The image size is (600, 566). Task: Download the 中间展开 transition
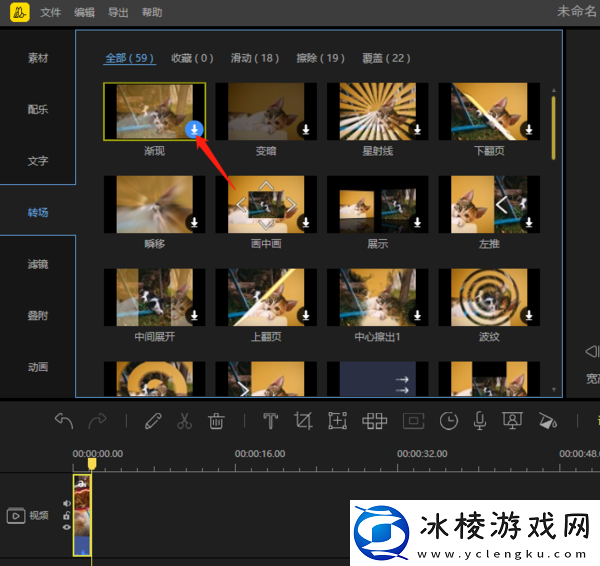point(194,315)
